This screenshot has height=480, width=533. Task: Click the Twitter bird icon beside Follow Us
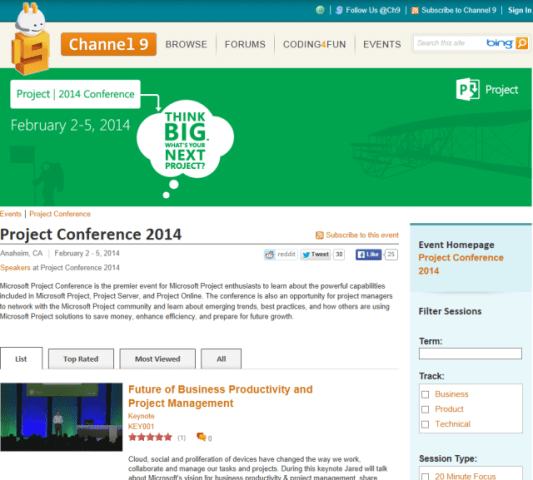(339, 10)
